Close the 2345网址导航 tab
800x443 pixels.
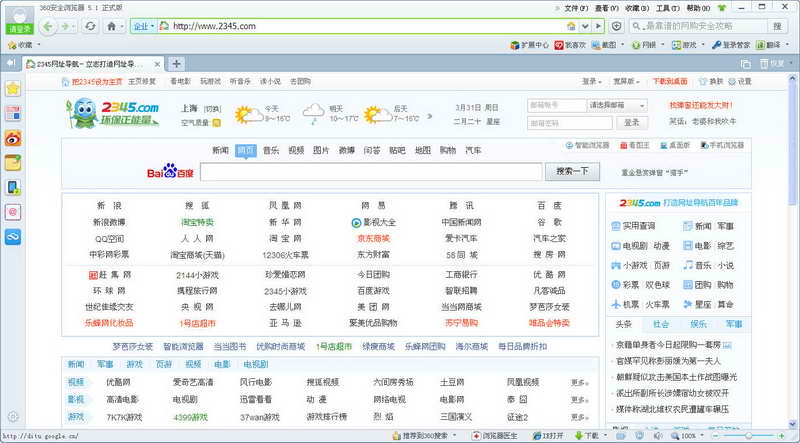(x=157, y=64)
